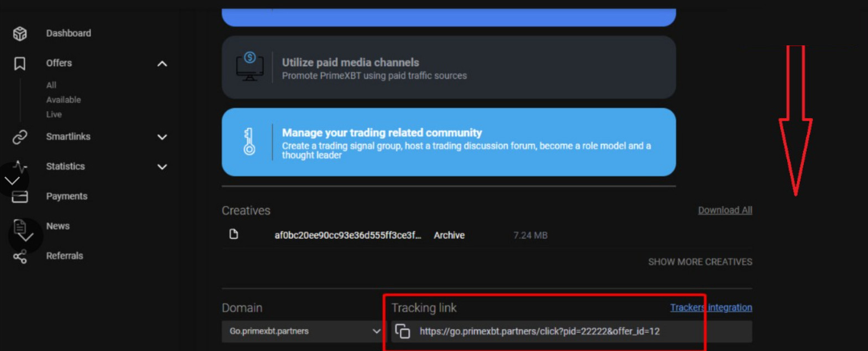Click SHOW MORE CREATIVES button
This screenshot has width=868, height=351.
(700, 262)
